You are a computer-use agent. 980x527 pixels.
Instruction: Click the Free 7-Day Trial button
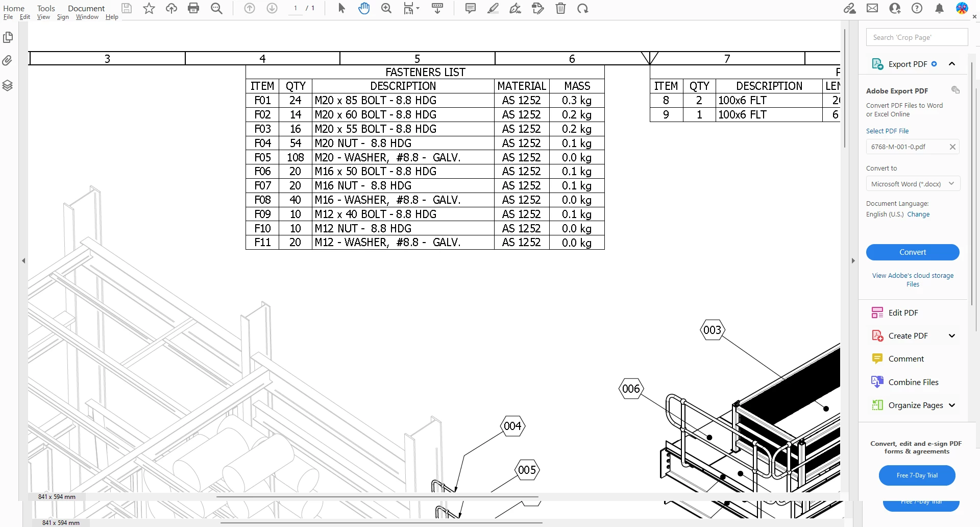pyautogui.click(x=917, y=475)
